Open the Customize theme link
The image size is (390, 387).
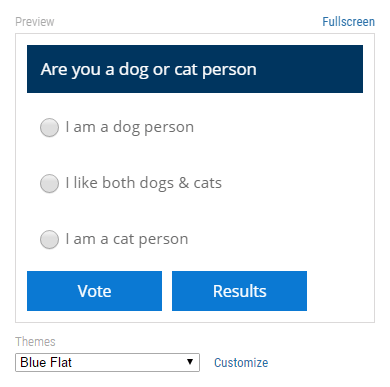pos(241,363)
